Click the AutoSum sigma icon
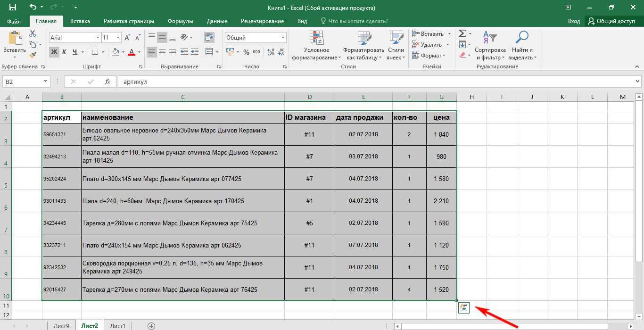The image size is (644, 330). pos(462,33)
